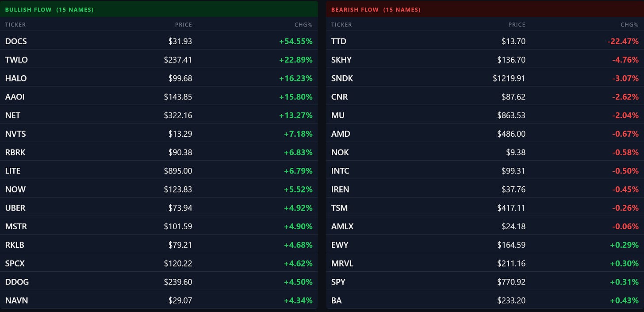
Task: Click the $895.00 LITE price
Action: 178,171
